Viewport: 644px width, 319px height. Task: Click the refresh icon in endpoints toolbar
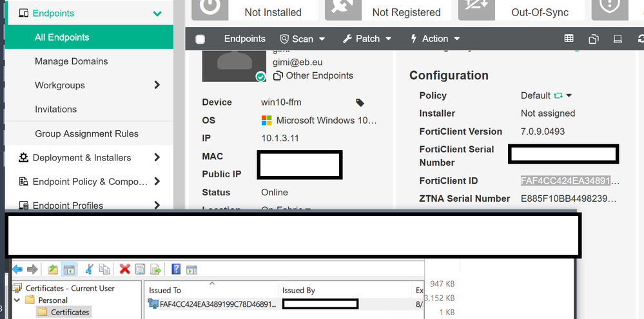(x=641, y=39)
